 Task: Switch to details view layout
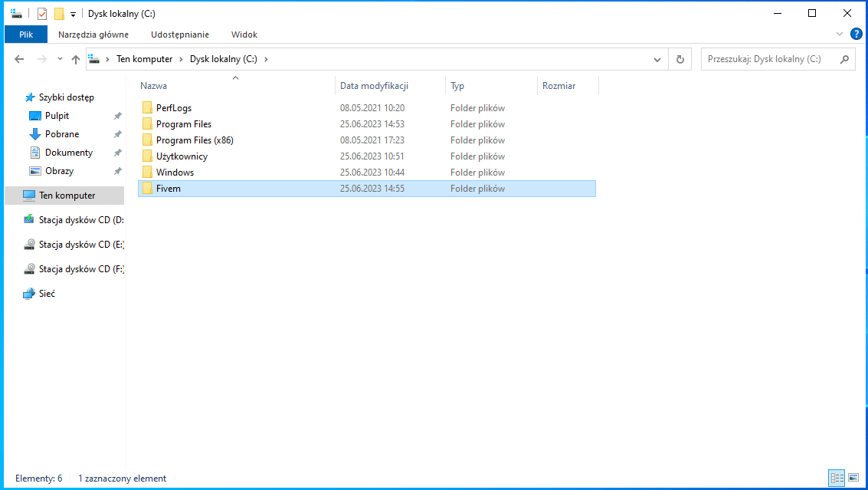837,478
